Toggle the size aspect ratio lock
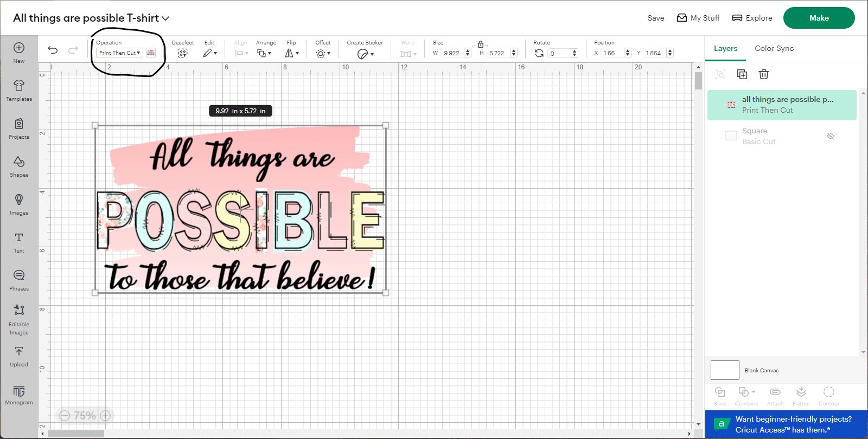 click(481, 44)
